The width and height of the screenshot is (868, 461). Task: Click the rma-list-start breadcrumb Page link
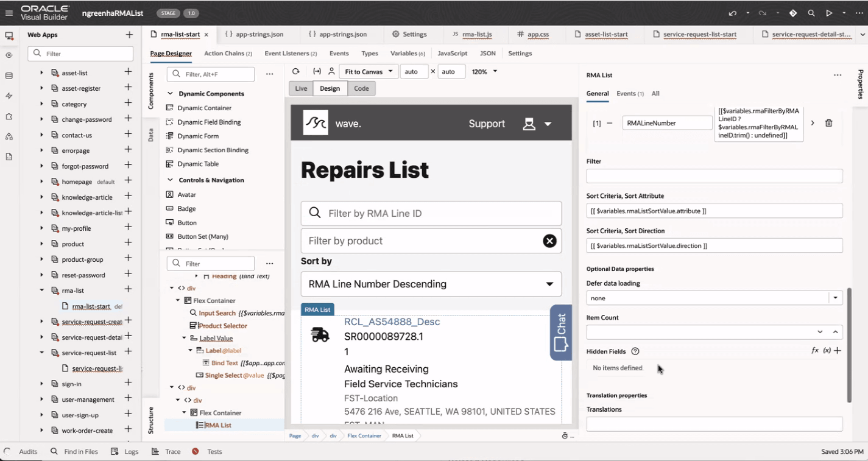pos(295,435)
